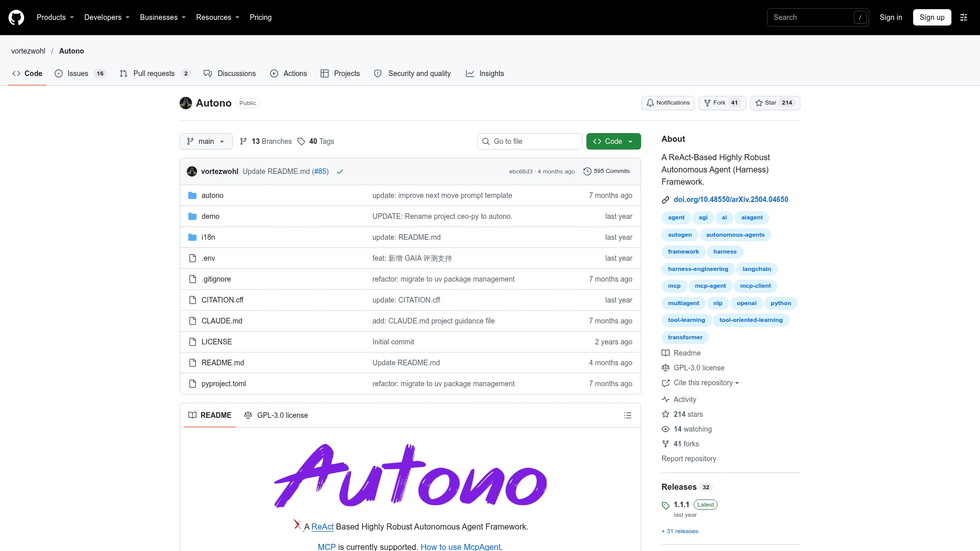Open 40 Tags list

tap(316, 141)
